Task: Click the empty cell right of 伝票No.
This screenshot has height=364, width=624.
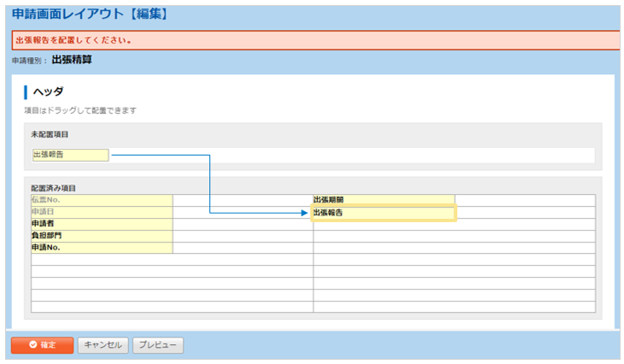Action: tap(243, 200)
